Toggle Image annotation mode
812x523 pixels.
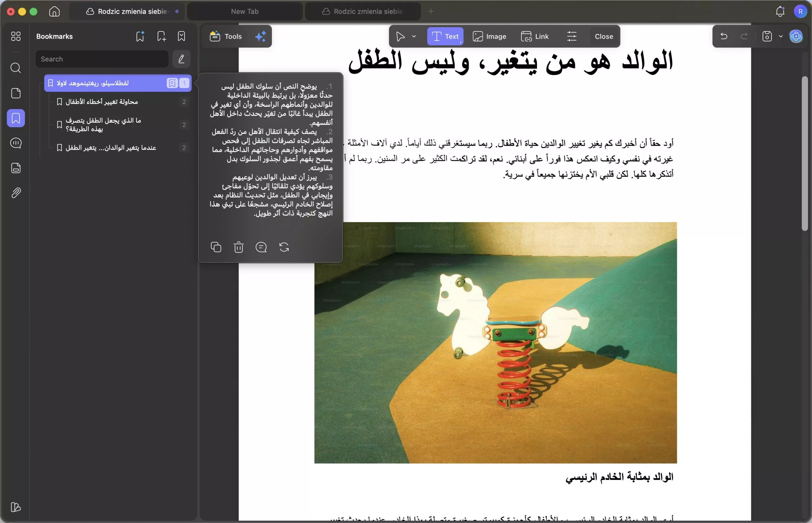[489, 36]
